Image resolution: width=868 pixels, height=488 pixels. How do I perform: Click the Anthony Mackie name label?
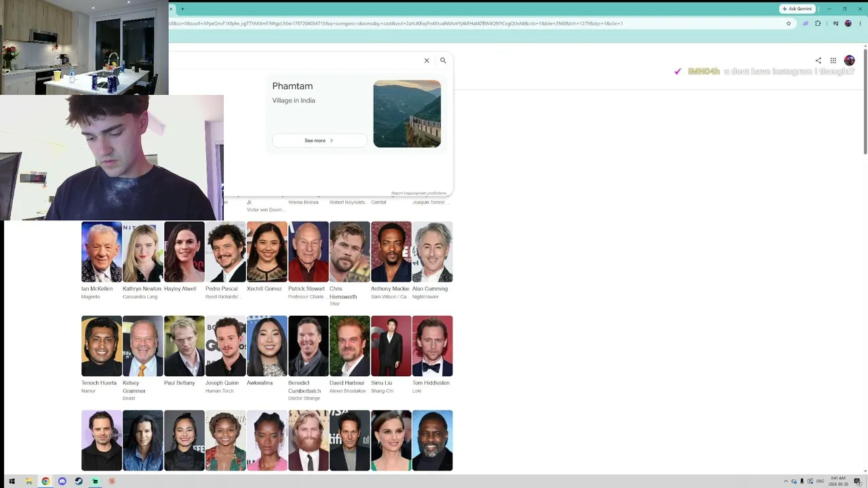point(390,289)
